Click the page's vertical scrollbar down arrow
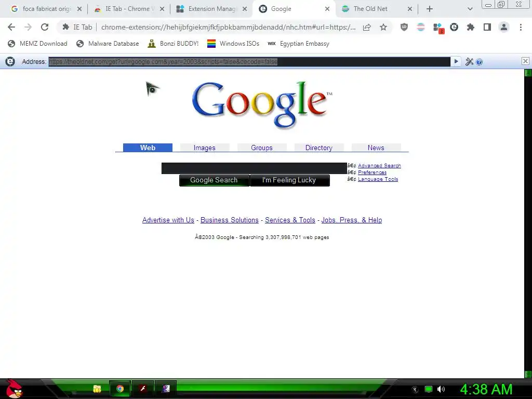Screen dimensions: 532x399 (x=528, y=374)
